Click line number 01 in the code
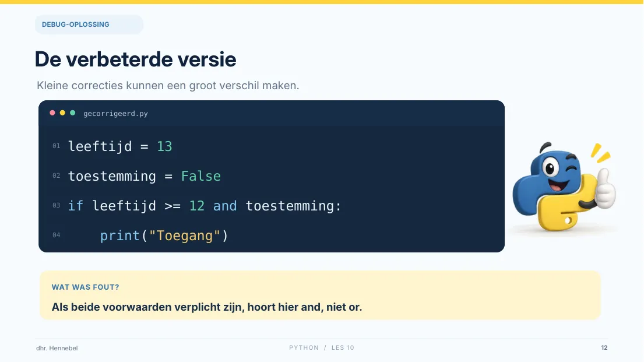 [57, 146]
